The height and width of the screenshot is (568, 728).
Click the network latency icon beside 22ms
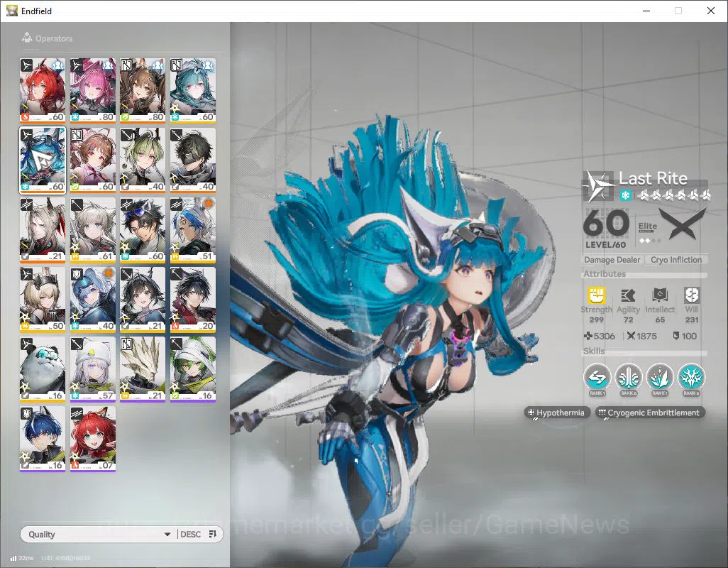(13, 558)
